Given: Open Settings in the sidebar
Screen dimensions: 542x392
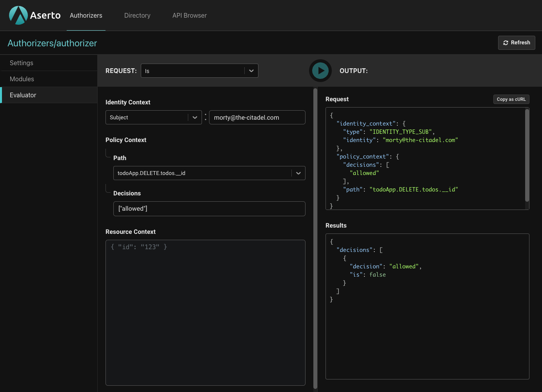Looking at the screenshot, I should 22,63.
